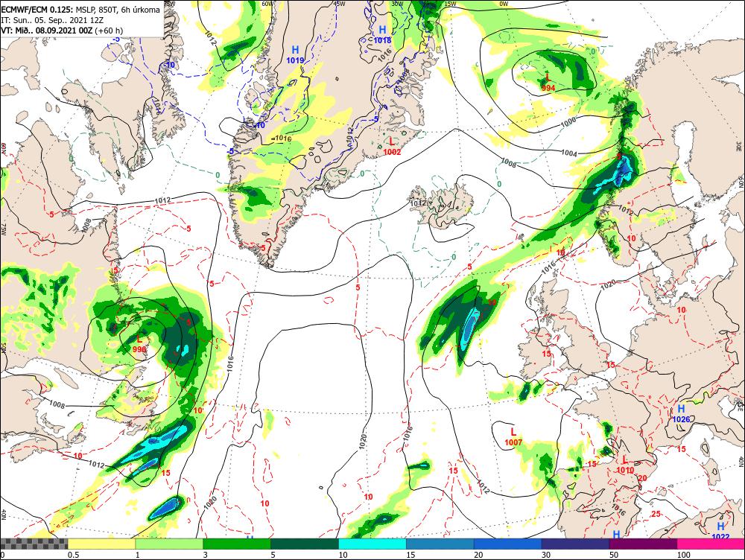The image size is (745, 560).
Task: Click the high pressure label 'H 1018'
Action: click(382, 35)
